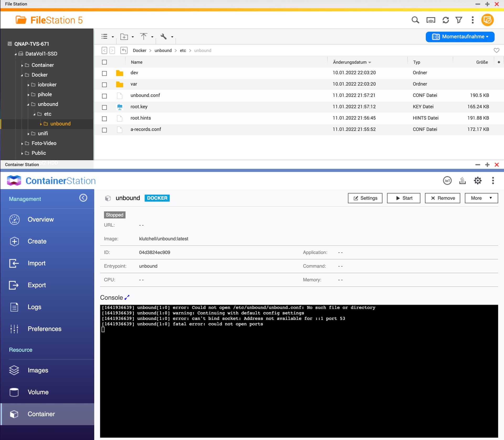Image resolution: width=504 pixels, height=440 pixels.
Task: Select the var folder checkbox
Action: coord(104,85)
